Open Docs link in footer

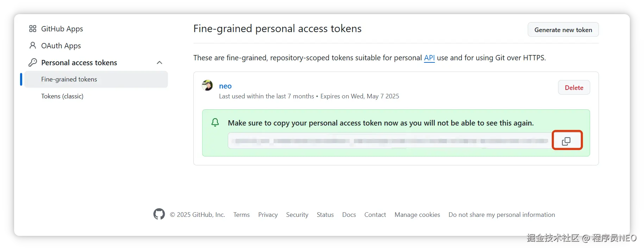point(349,215)
